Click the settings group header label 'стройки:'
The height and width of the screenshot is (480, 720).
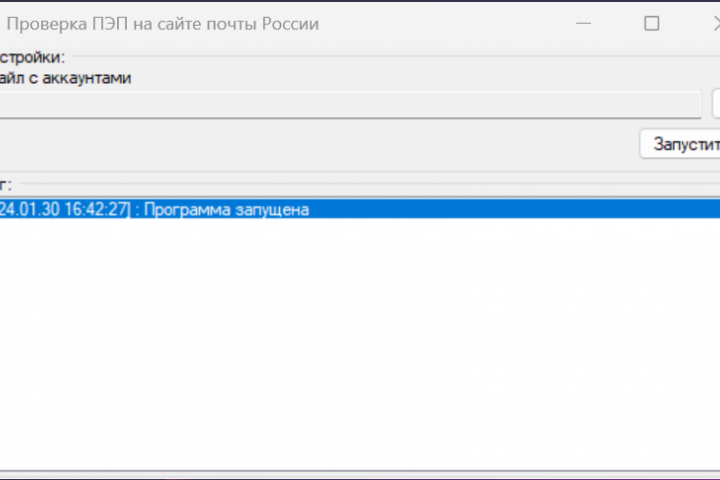(x=32, y=57)
